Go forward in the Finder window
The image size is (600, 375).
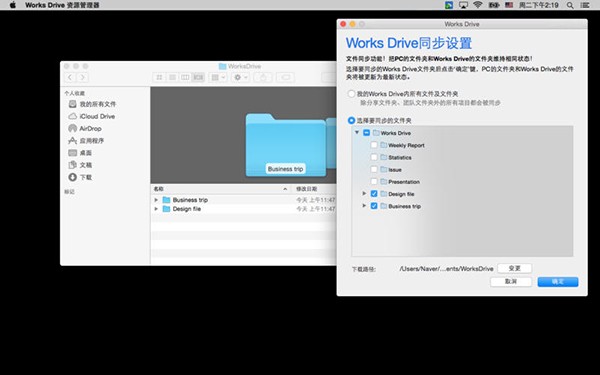click(82, 77)
